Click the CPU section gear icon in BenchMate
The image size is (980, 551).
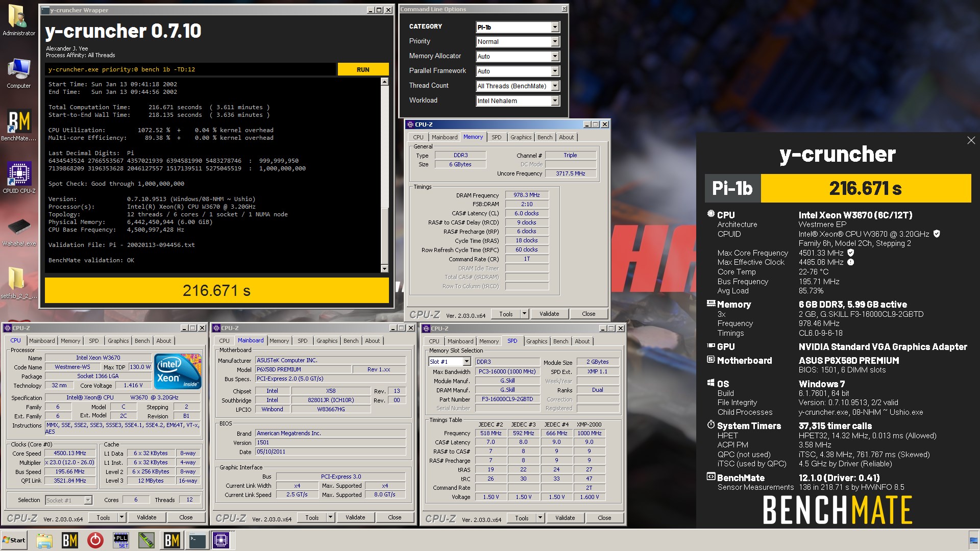click(710, 214)
